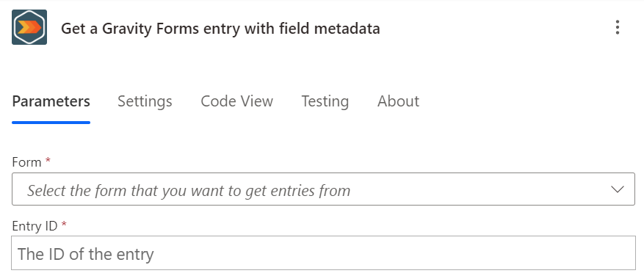This screenshot has height=276, width=644.
Task: Click the red asterisk beside Form
Action: click(x=48, y=160)
